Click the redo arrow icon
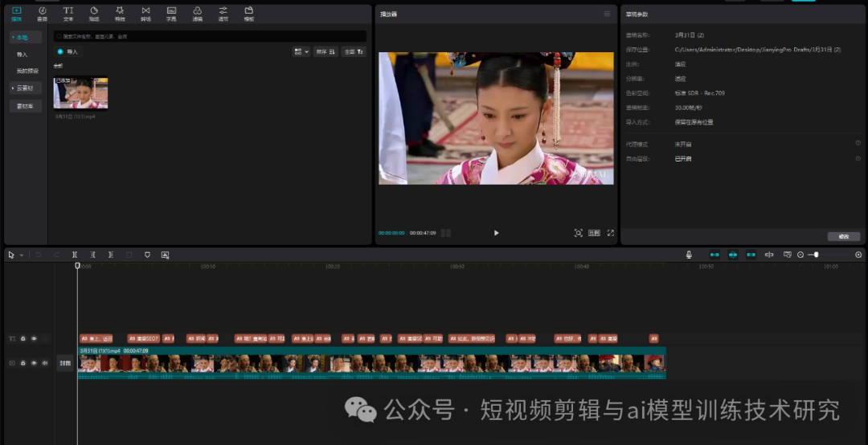This screenshot has height=445, width=868. (56, 255)
